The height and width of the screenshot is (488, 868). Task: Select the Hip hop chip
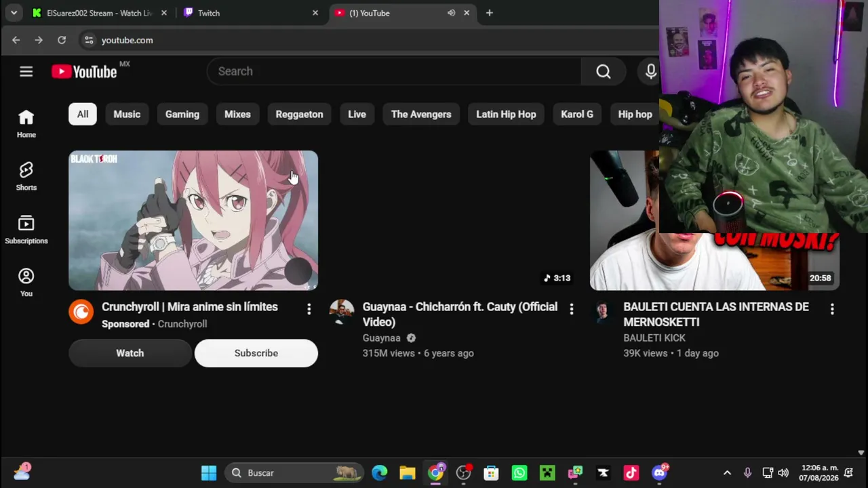(635, 114)
